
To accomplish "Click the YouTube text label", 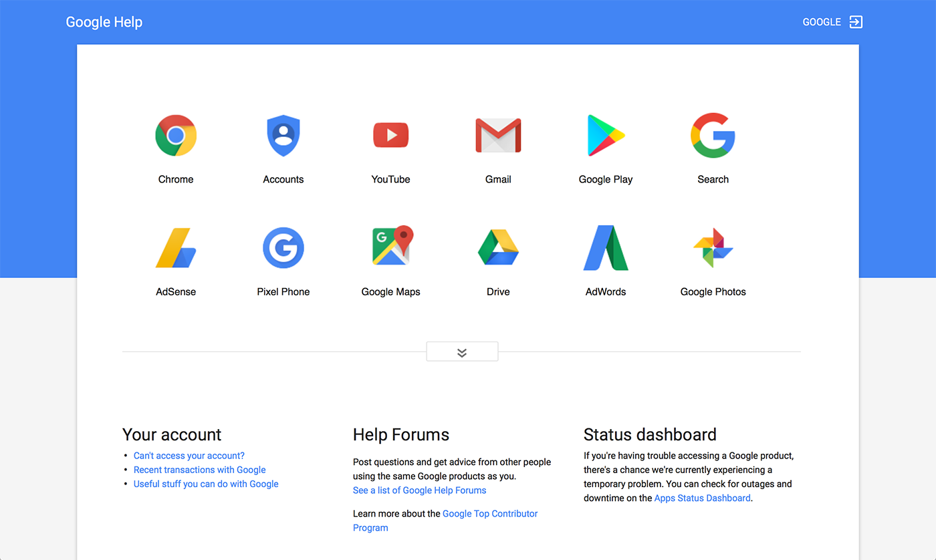I will [x=391, y=179].
